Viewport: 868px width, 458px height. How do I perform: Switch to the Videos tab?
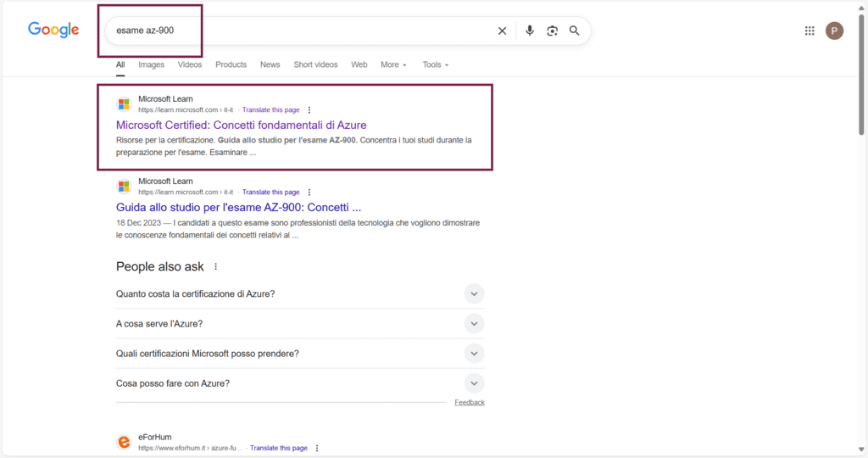pos(190,64)
